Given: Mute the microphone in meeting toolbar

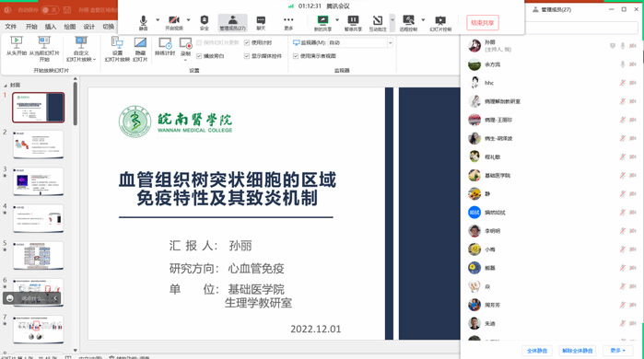Looking at the screenshot, I should pyautogui.click(x=143, y=23).
